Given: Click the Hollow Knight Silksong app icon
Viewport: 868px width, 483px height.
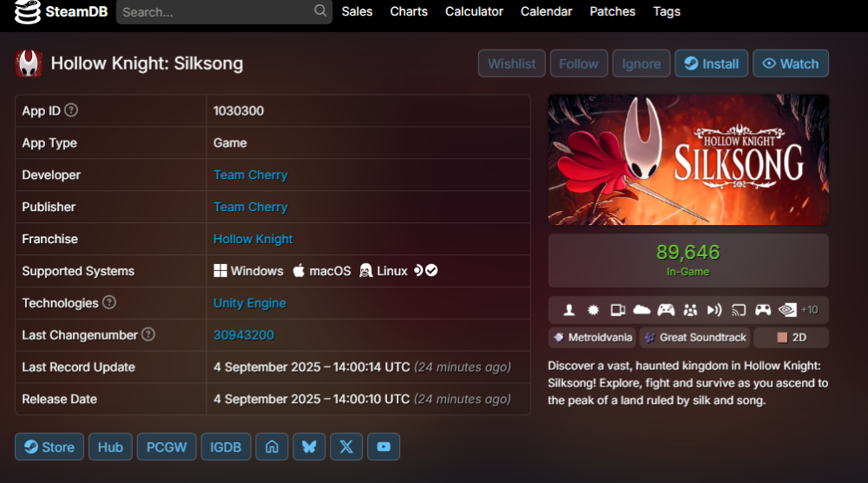Looking at the screenshot, I should [29, 63].
